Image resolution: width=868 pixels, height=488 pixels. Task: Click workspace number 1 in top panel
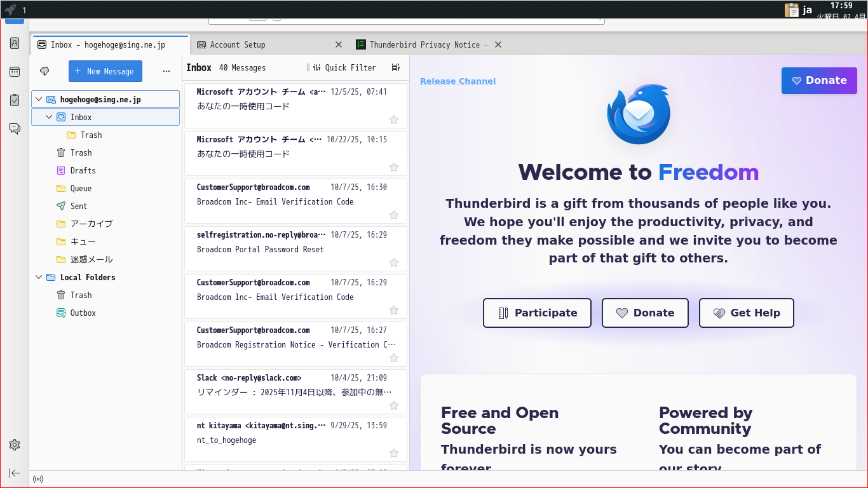pos(24,10)
